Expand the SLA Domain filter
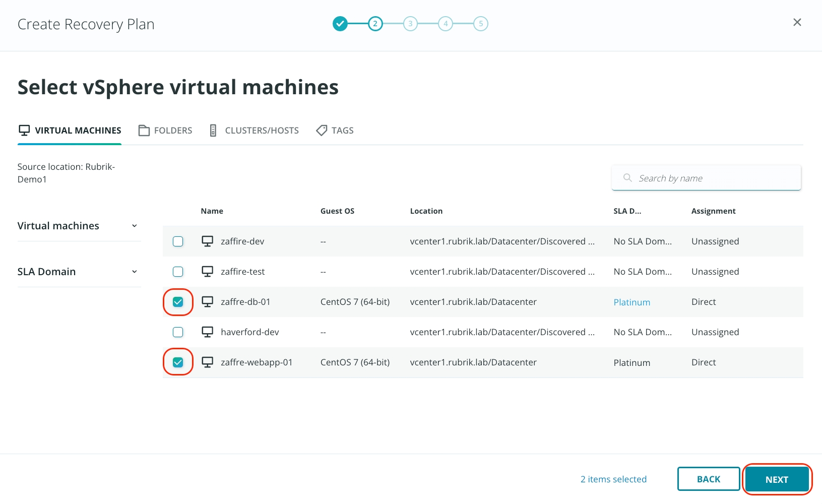 coord(134,272)
